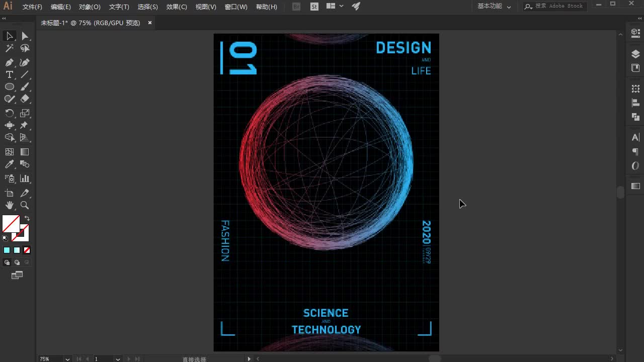
Task: Open the Transform panel
Action: click(635, 89)
